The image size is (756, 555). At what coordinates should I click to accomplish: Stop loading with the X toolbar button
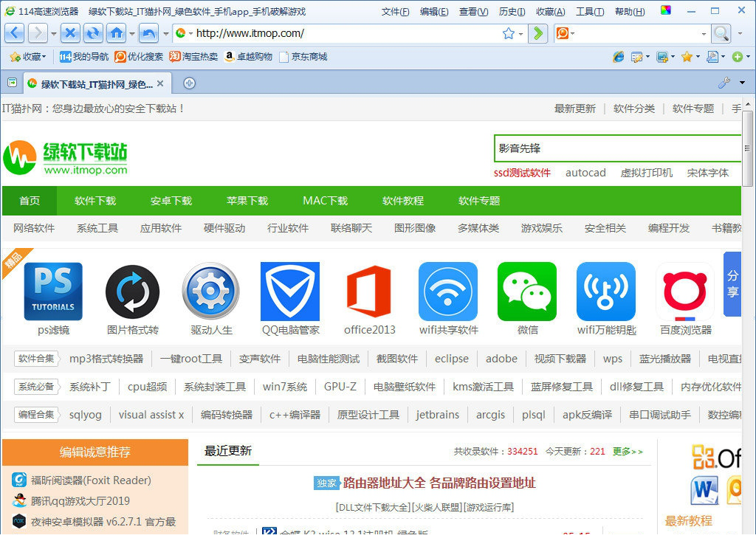pyautogui.click(x=70, y=33)
